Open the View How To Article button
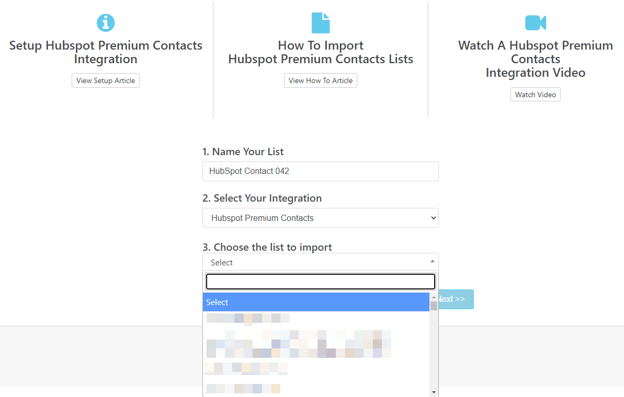 pos(320,80)
